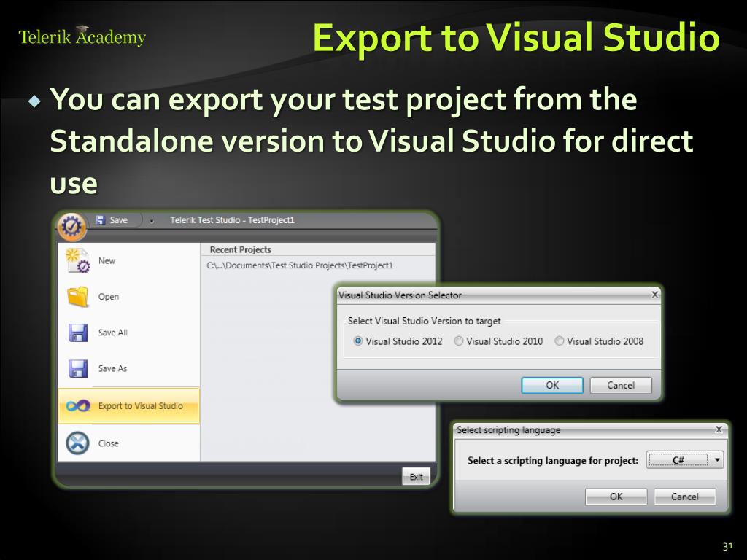Click the Telerik Academy logo
Viewport: 747px width, 560px height.
82,36
